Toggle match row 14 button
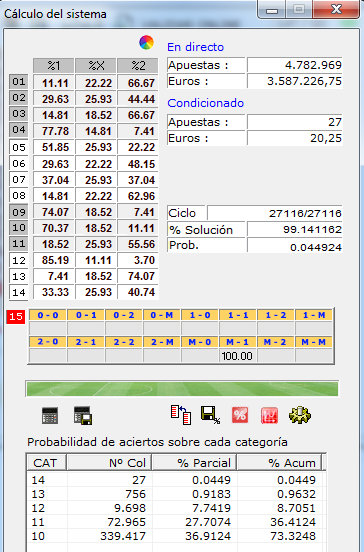The width and height of the screenshot is (364, 552). 19,292
